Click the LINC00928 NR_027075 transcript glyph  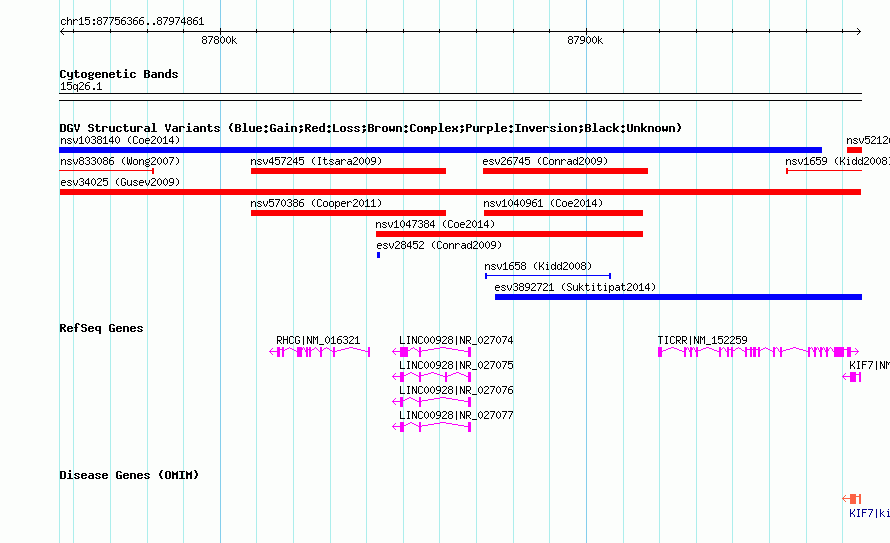pyautogui.click(x=432, y=377)
